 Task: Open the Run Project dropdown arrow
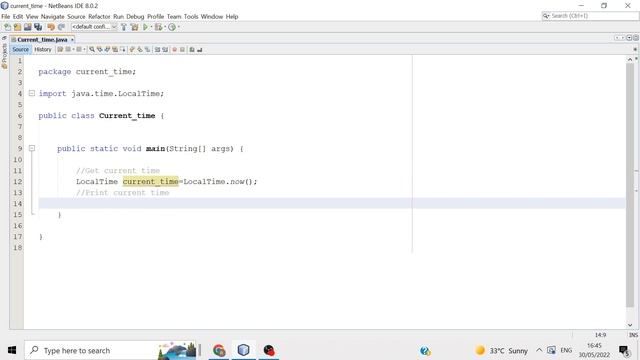click(151, 27)
